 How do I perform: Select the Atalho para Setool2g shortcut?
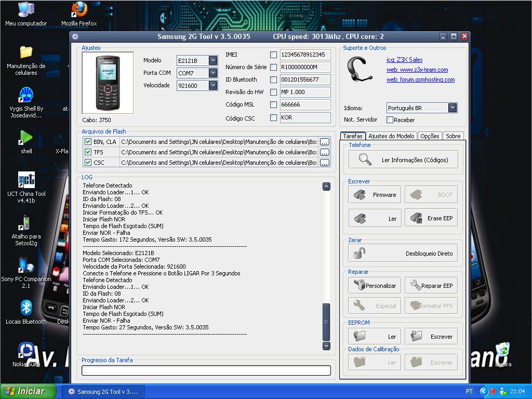pyautogui.click(x=26, y=230)
